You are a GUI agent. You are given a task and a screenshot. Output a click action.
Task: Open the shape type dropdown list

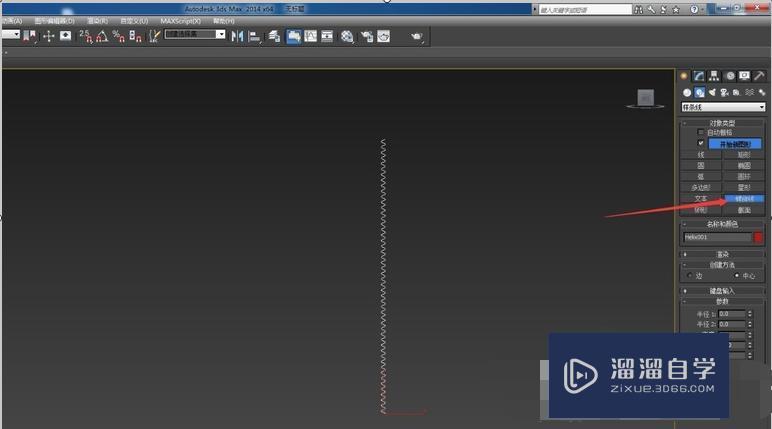pos(723,107)
